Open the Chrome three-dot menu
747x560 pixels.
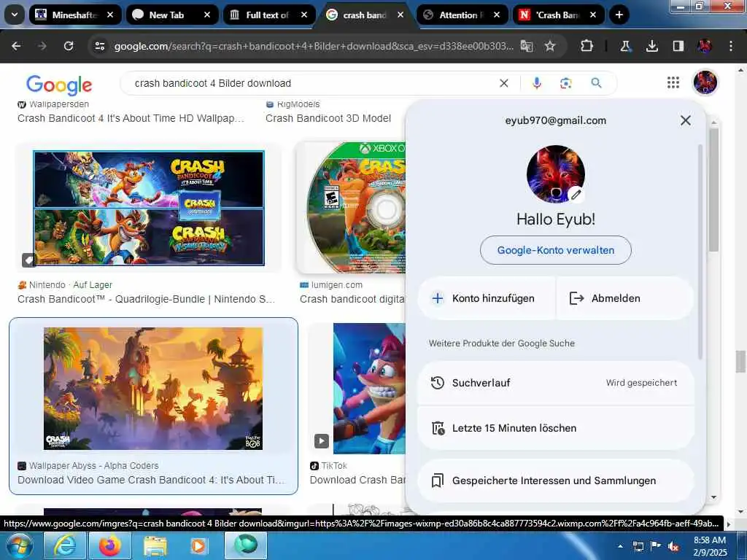(x=731, y=46)
